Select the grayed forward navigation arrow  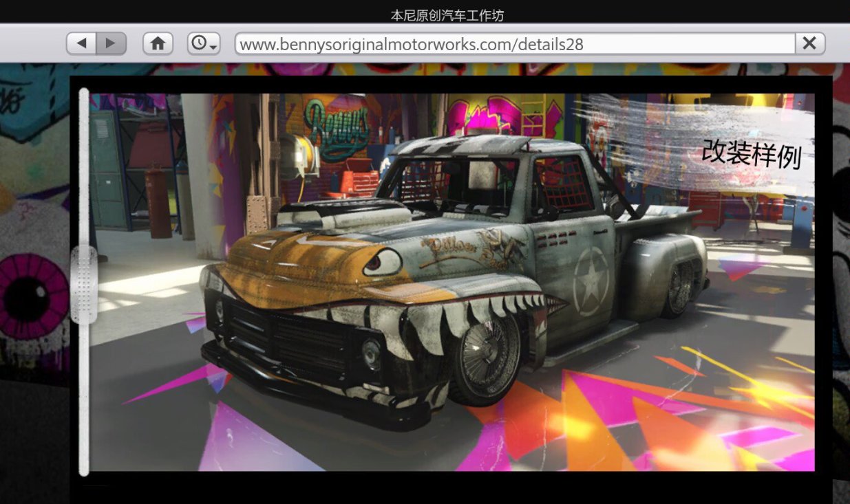(x=110, y=43)
